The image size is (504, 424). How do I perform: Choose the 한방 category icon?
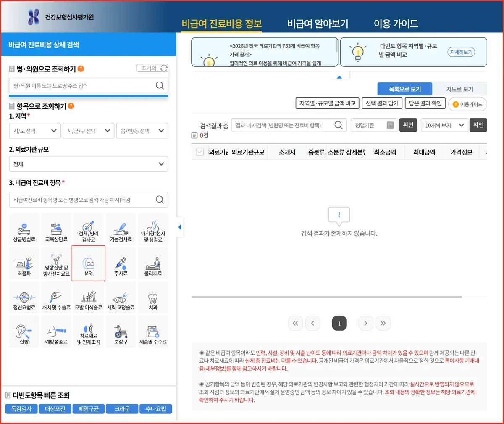(24, 332)
